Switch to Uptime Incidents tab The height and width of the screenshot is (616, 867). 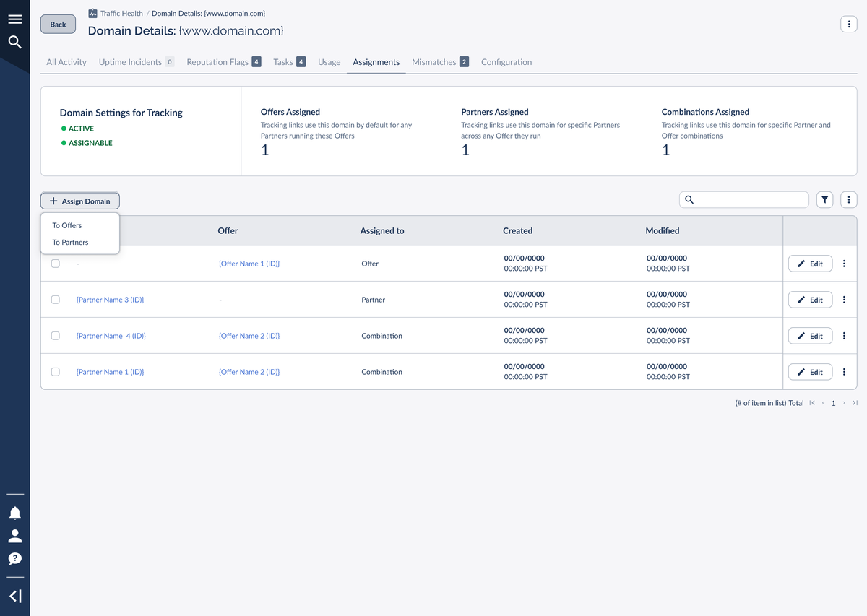[x=137, y=62]
